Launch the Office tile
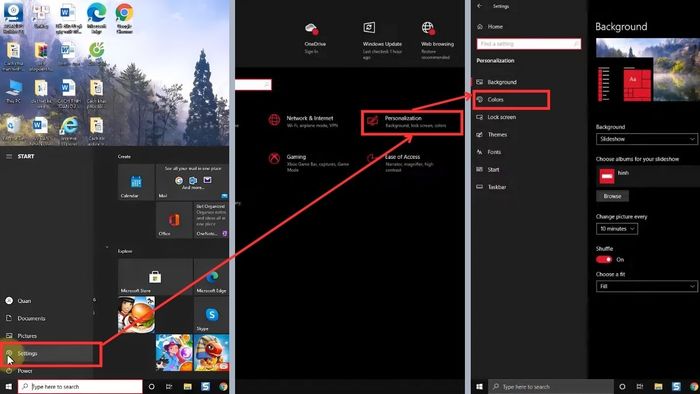 click(x=174, y=220)
